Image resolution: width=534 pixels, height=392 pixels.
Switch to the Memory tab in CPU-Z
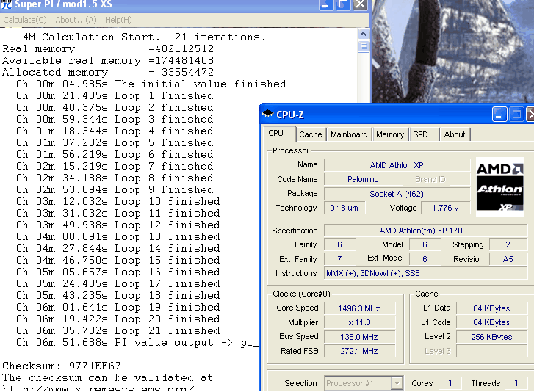coord(390,134)
